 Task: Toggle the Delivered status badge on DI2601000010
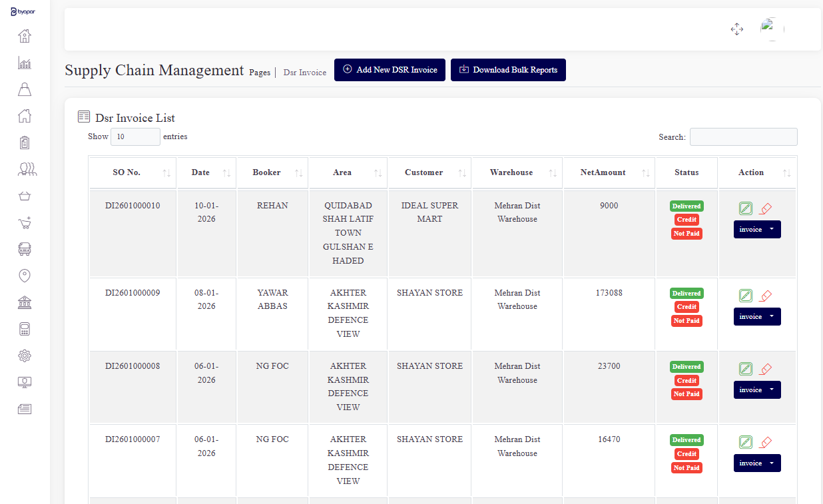click(686, 206)
